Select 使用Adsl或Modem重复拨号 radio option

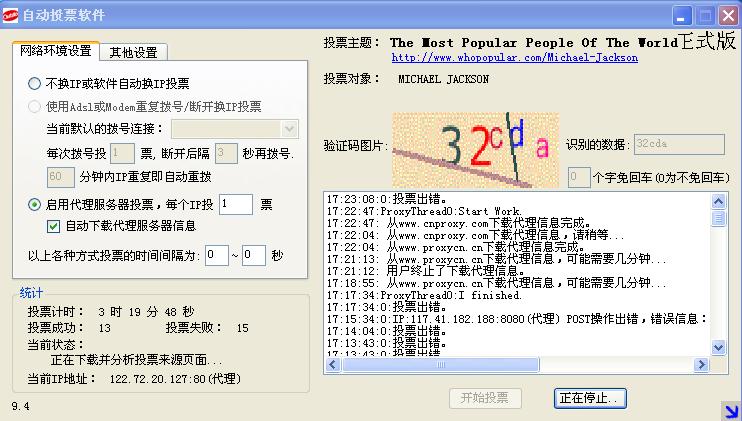(x=34, y=106)
